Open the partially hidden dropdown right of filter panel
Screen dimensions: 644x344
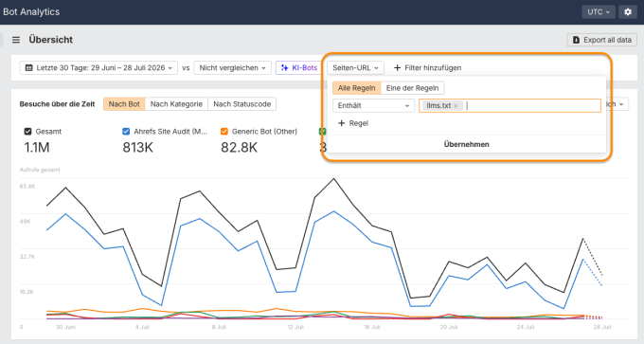[617, 104]
